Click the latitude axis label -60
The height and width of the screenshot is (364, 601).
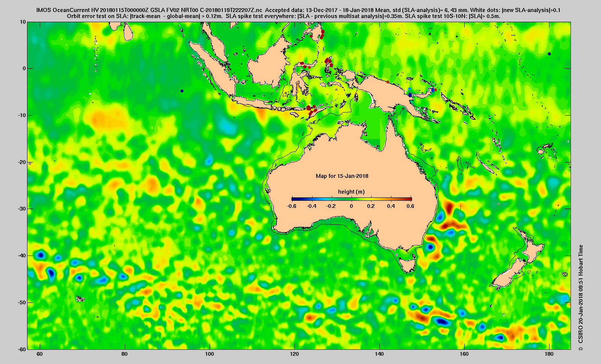[22, 349]
